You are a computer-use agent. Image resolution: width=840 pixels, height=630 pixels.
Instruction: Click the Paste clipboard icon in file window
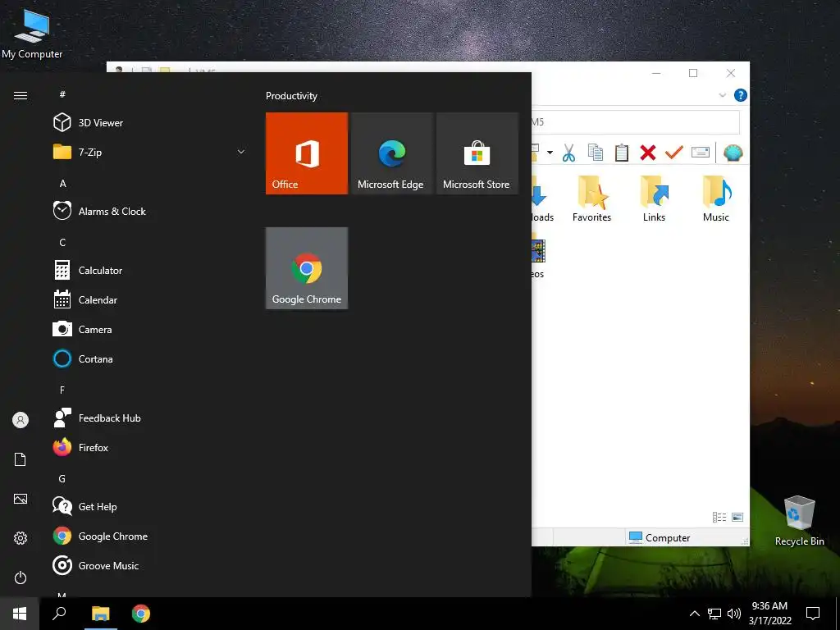point(622,153)
